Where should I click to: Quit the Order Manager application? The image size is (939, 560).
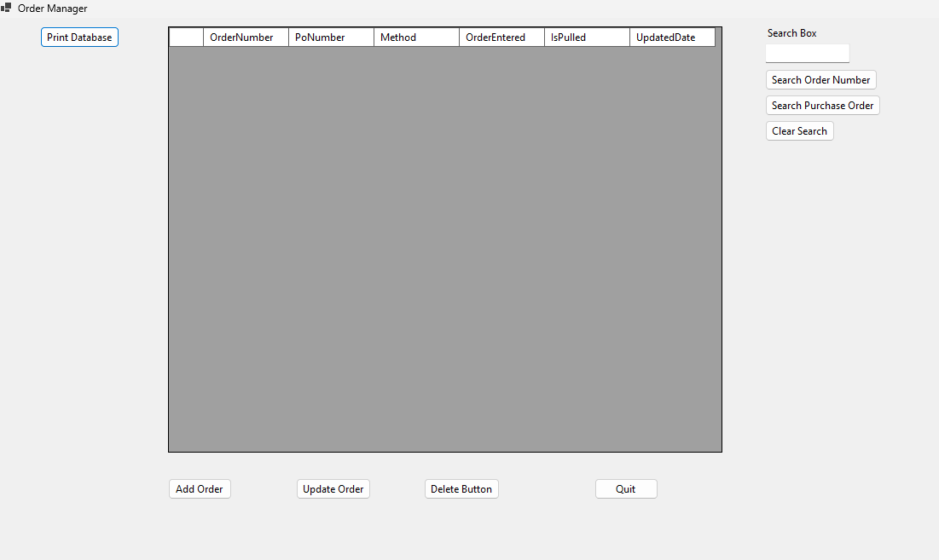pyautogui.click(x=626, y=488)
